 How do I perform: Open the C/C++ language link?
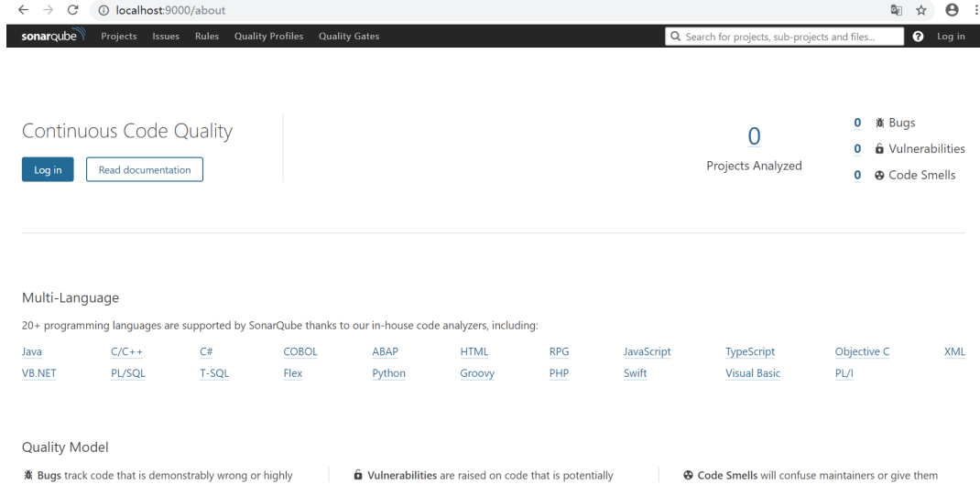click(x=127, y=352)
